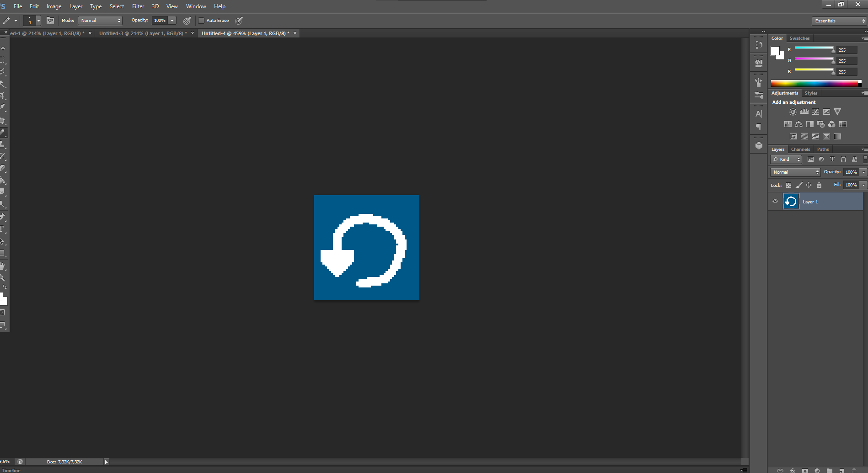Screen dimensions: 868x473
Task: Toggle the type layer filter
Action: [832, 159]
